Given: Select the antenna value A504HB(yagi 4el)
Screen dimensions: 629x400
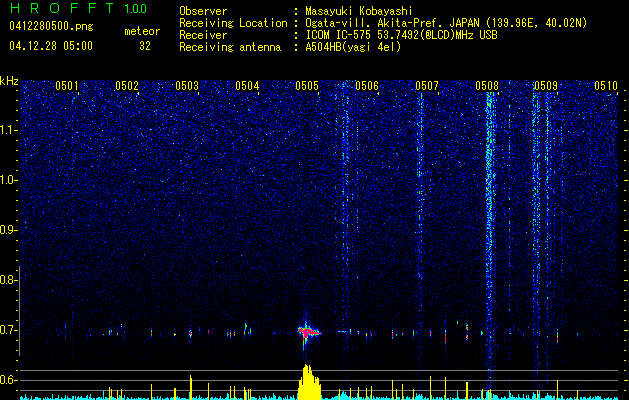Looking at the screenshot, I should [x=353, y=47].
